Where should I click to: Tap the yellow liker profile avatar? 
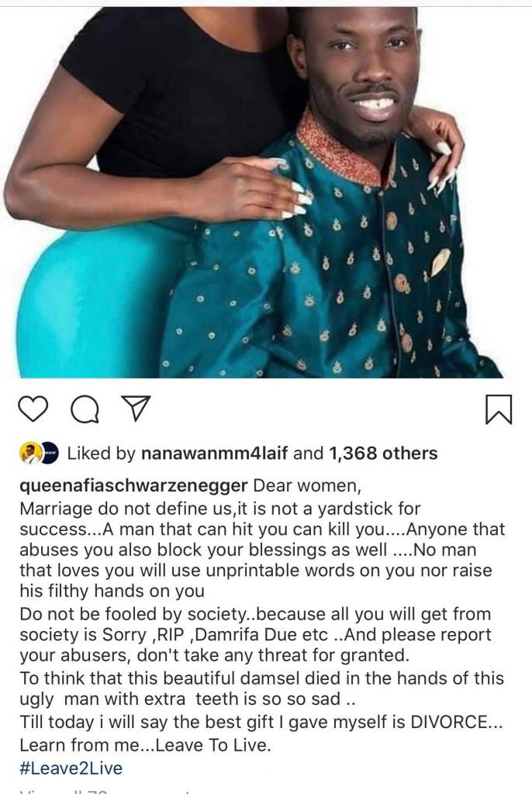[30, 453]
